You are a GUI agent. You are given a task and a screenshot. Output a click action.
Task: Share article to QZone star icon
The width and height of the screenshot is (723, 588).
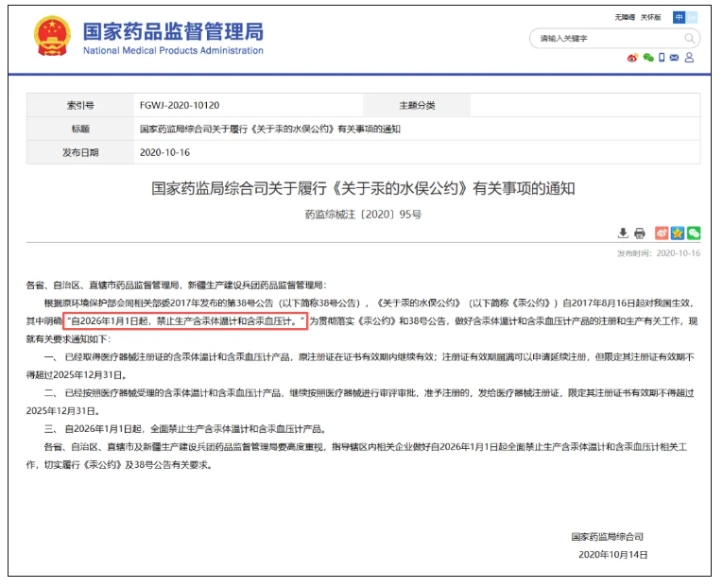point(678,233)
